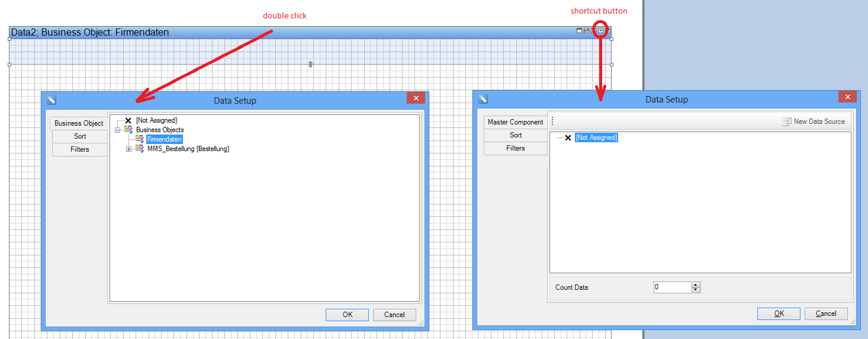Click the Firmendaten item icon
868x339 pixels.
[140, 139]
